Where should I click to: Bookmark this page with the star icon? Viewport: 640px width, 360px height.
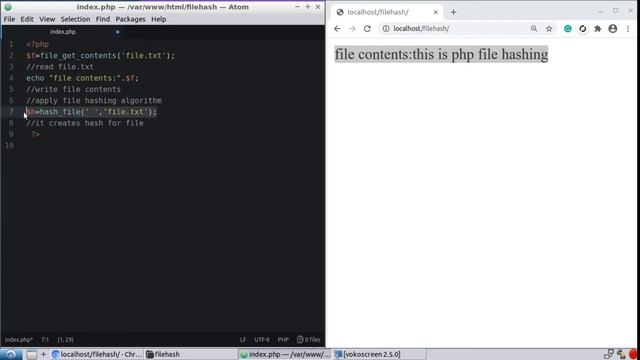(549, 29)
